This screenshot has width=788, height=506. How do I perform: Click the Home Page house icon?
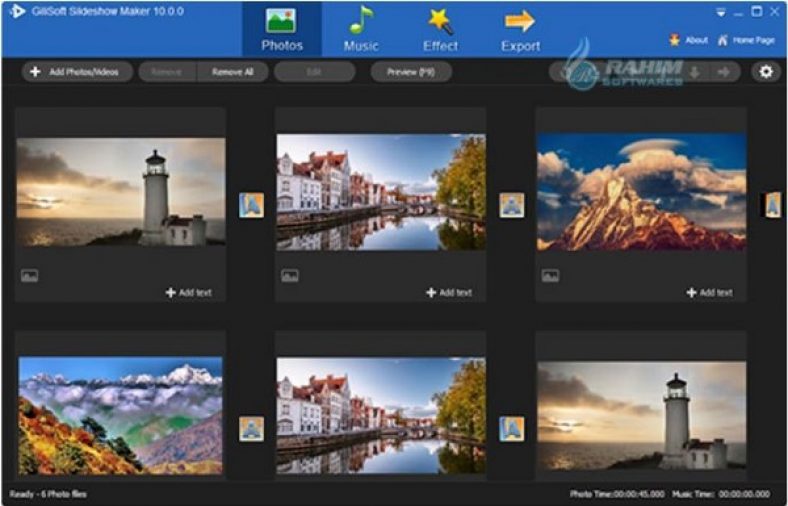[x=723, y=40]
